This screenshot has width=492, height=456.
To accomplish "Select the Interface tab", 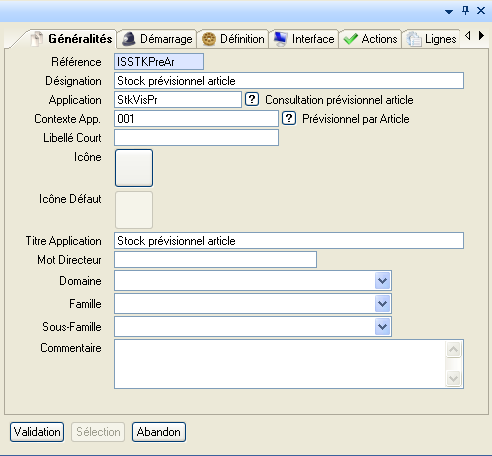I will (304, 39).
